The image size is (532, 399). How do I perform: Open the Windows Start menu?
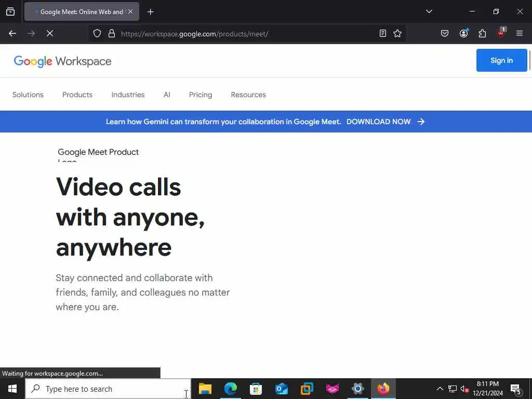coord(12,389)
